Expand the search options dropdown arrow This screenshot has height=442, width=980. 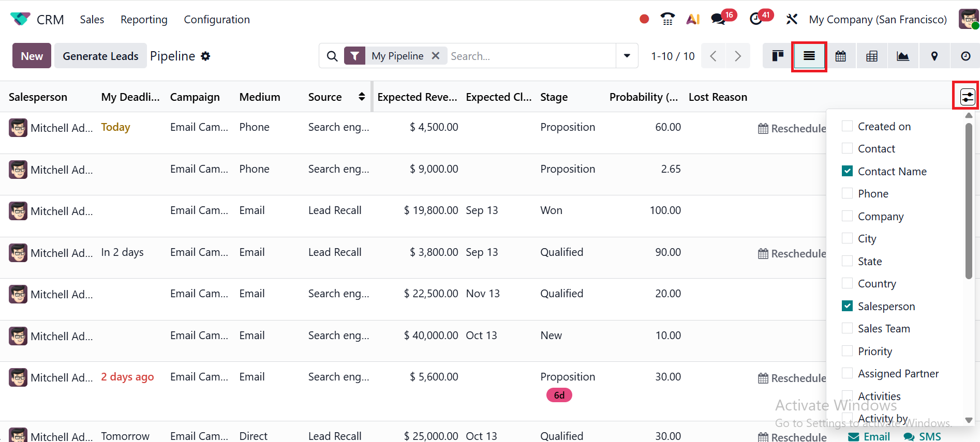[627, 56]
